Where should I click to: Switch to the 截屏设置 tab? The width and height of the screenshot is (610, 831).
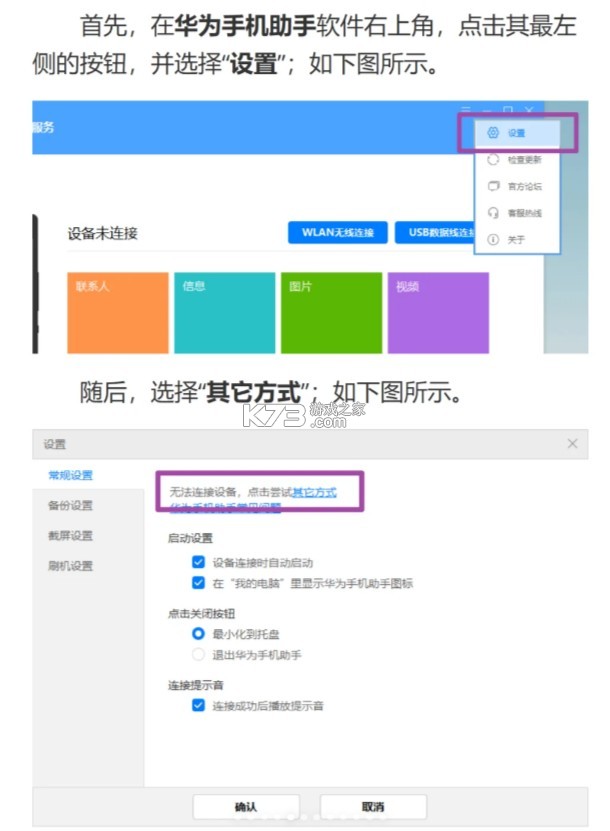(x=70, y=536)
